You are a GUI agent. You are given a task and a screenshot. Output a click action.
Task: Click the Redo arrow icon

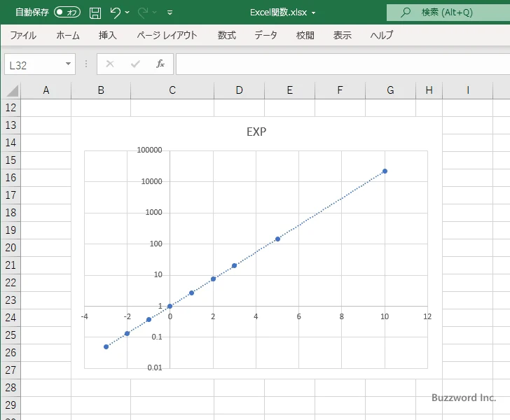[143, 13]
